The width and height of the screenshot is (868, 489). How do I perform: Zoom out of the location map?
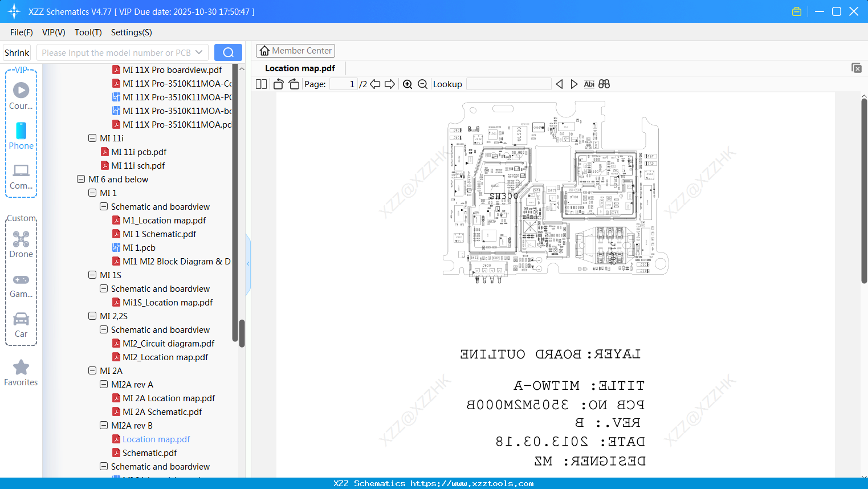click(x=422, y=84)
